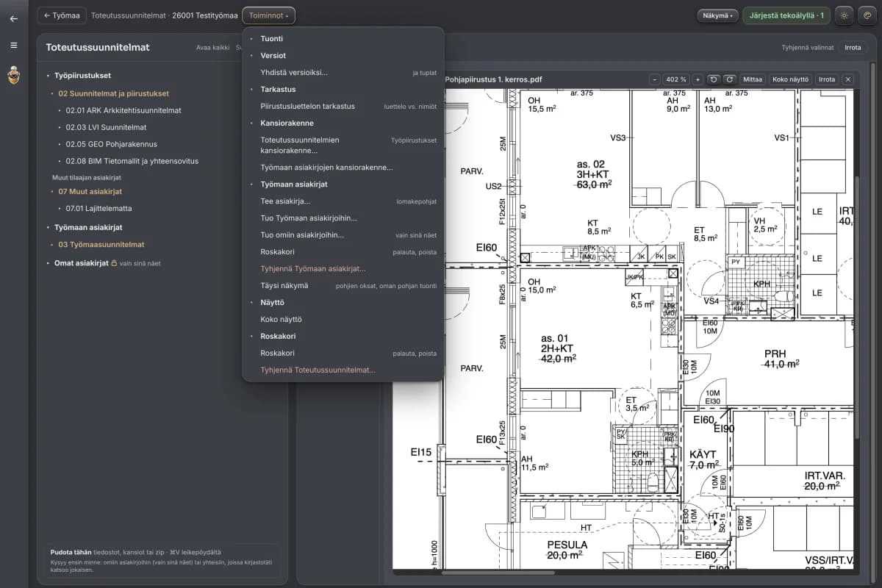
Task: Close the Pohjapiirustus PDF viewer
Action: [x=847, y=79]
